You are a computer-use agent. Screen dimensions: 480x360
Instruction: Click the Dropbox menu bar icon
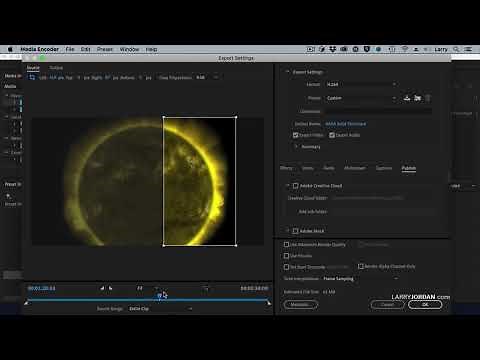tap(333, 49)
